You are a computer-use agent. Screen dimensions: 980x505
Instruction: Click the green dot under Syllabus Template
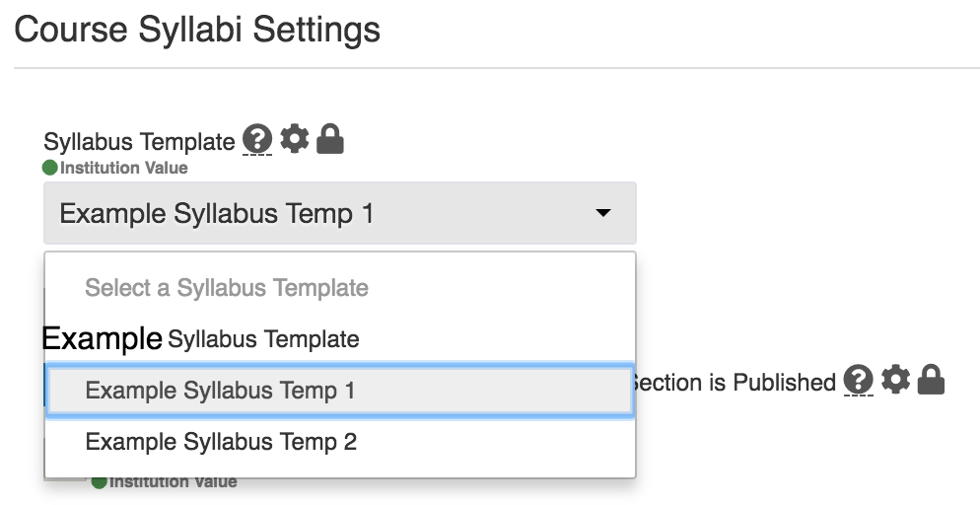point(50,168)
